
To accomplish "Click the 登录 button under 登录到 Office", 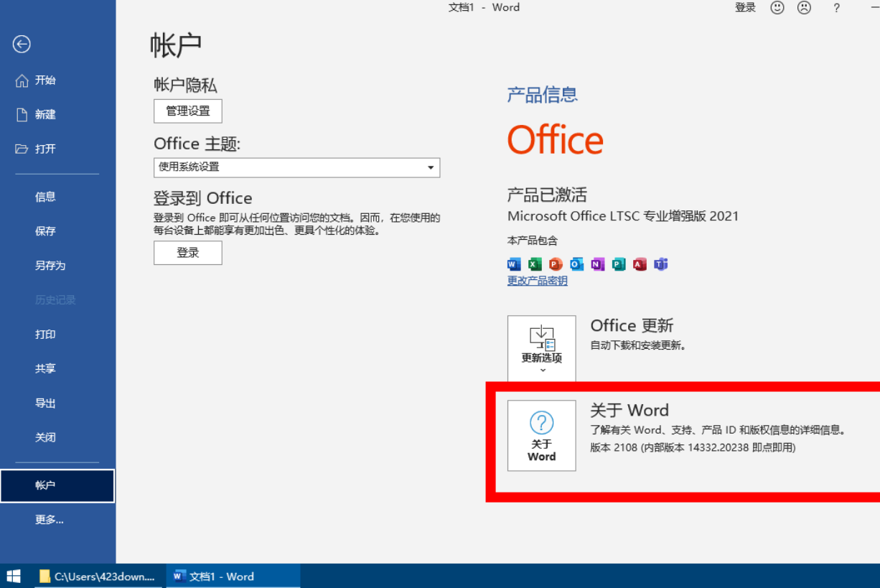I will click(188, 253).
